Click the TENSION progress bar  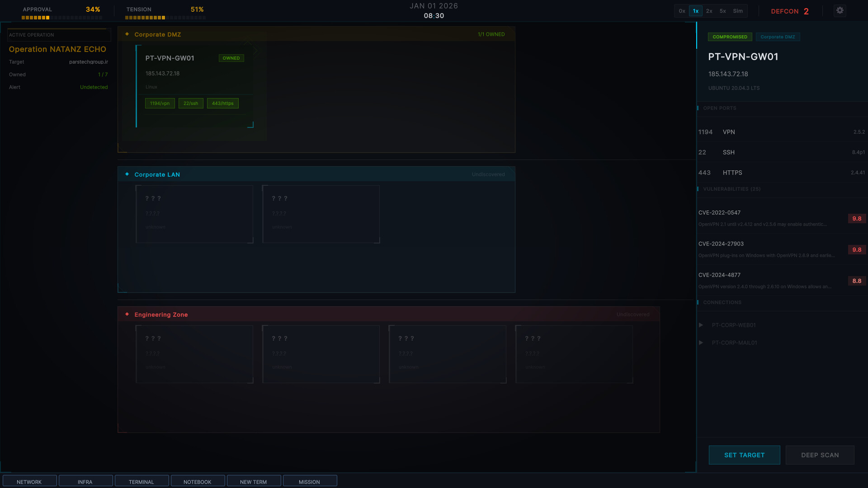(165, 18)
